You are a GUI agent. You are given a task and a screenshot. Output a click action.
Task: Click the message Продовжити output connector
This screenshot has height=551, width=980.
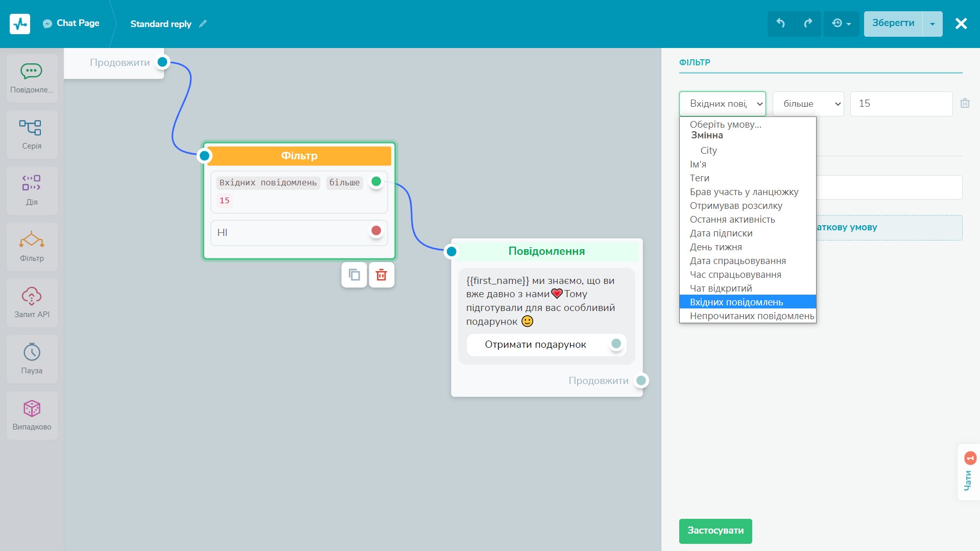point(641,380)
